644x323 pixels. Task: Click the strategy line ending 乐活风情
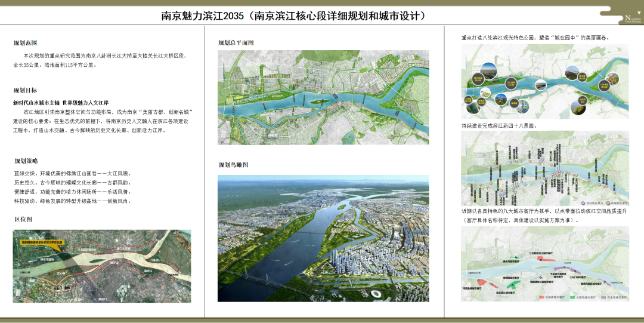click(73, 192)
